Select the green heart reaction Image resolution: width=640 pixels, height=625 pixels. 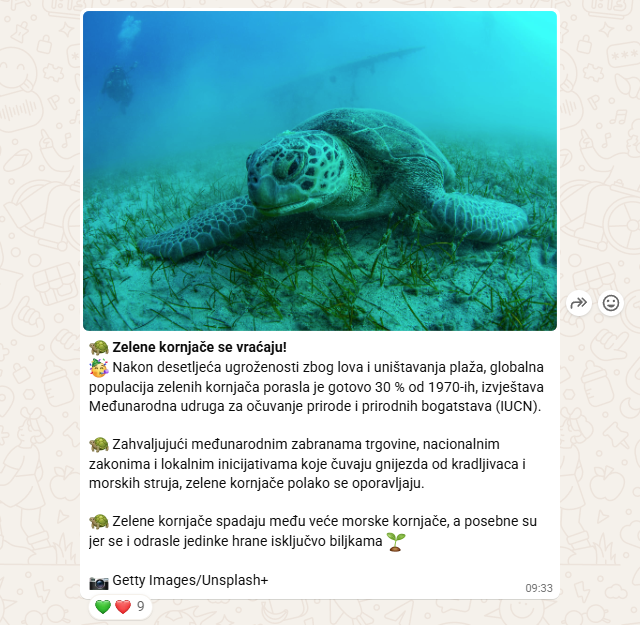point(103,607)
